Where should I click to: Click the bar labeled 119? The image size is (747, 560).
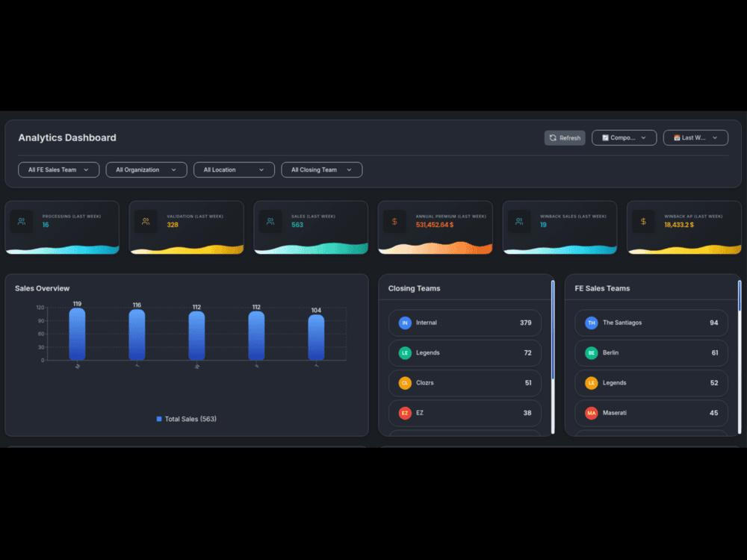click(x=77, y=334)
